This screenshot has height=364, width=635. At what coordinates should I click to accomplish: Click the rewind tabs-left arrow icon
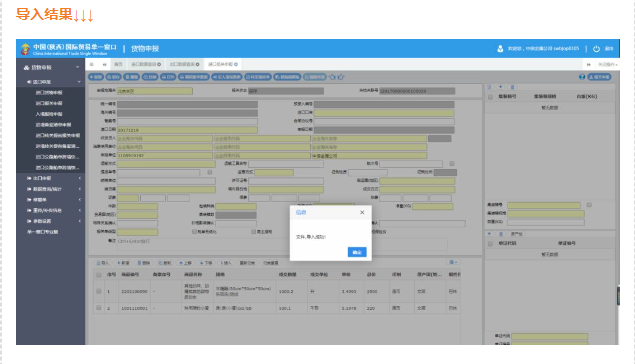[x=104, y=64]
